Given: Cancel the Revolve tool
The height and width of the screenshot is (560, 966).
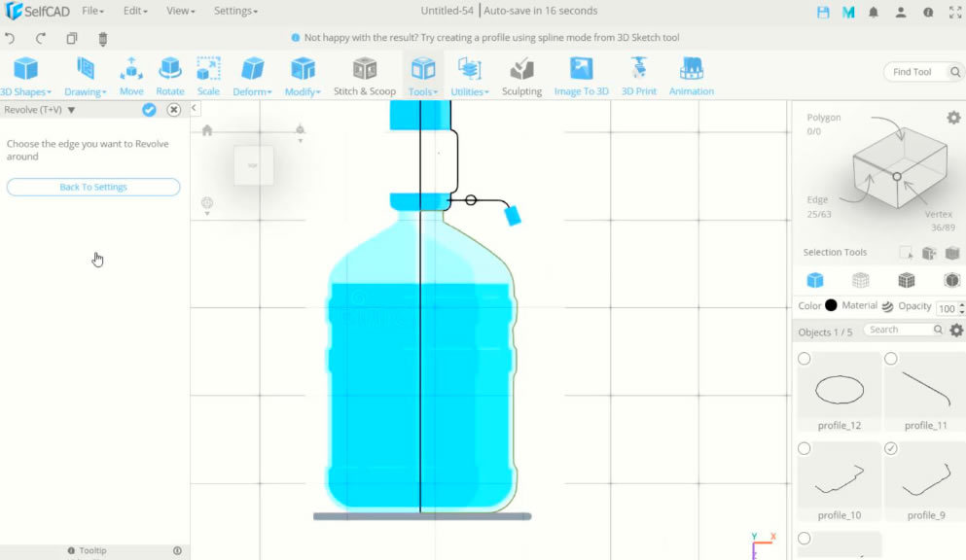Looking at the screenshot, I should click(174, 110).
